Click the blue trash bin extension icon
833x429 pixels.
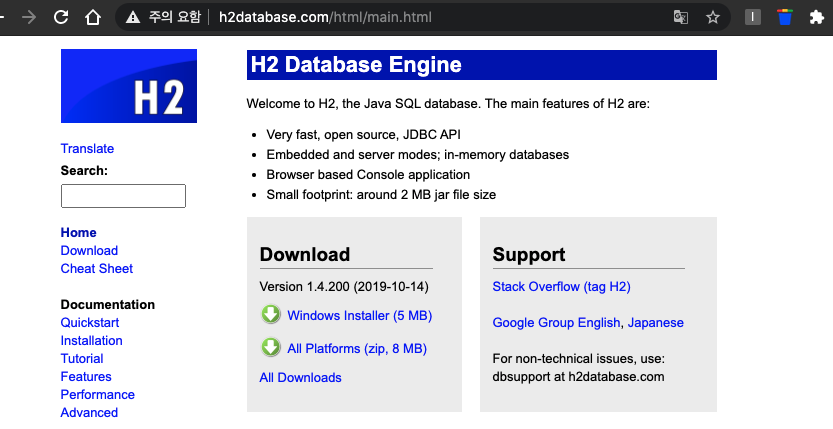pyautogui.click(x=785, y=17)
